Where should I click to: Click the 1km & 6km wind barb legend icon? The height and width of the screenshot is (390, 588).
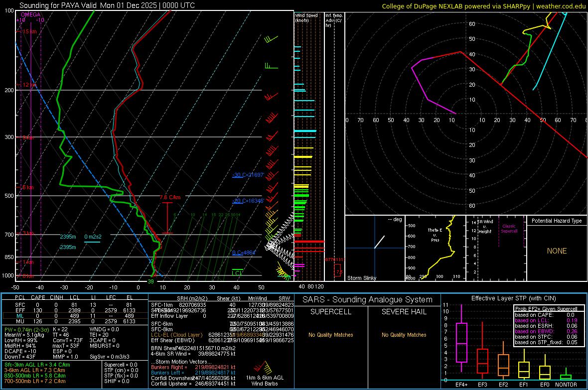[263, 367]
